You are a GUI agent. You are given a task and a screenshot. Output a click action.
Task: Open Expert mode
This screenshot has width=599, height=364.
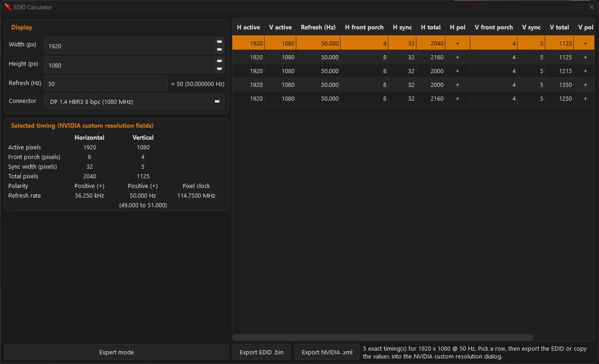pyautogui.click(x=116, y=352)
